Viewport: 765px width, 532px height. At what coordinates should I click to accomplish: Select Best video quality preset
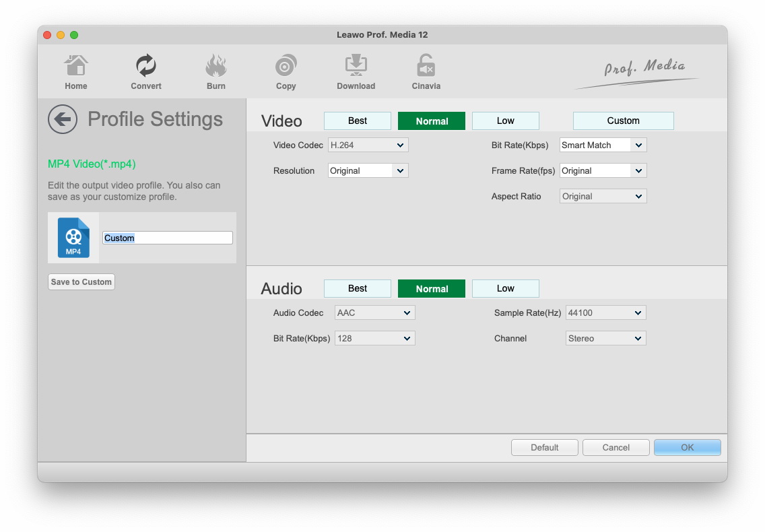(358, 121)
